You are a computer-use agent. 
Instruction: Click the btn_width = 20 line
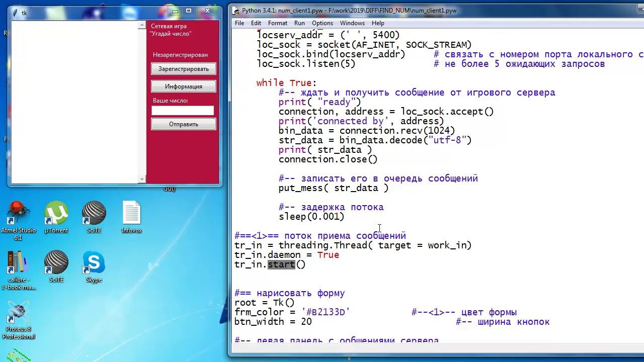tap(273, 322)
